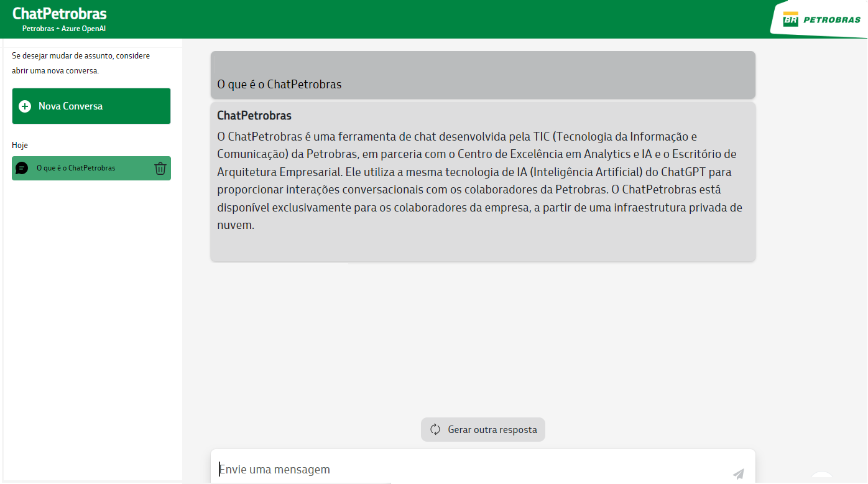Regenerate answer with Gerar outra resposta

(492, 430)
